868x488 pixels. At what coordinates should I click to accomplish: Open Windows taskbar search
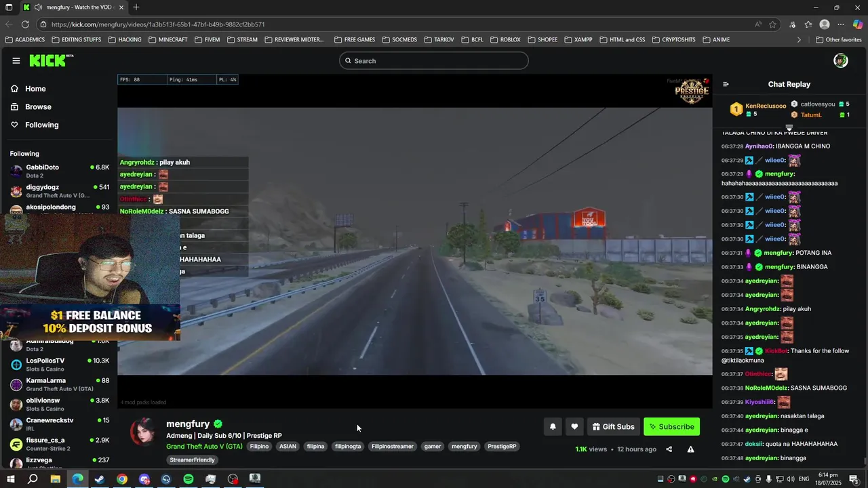pyautogui.click(x=33, y=479)
